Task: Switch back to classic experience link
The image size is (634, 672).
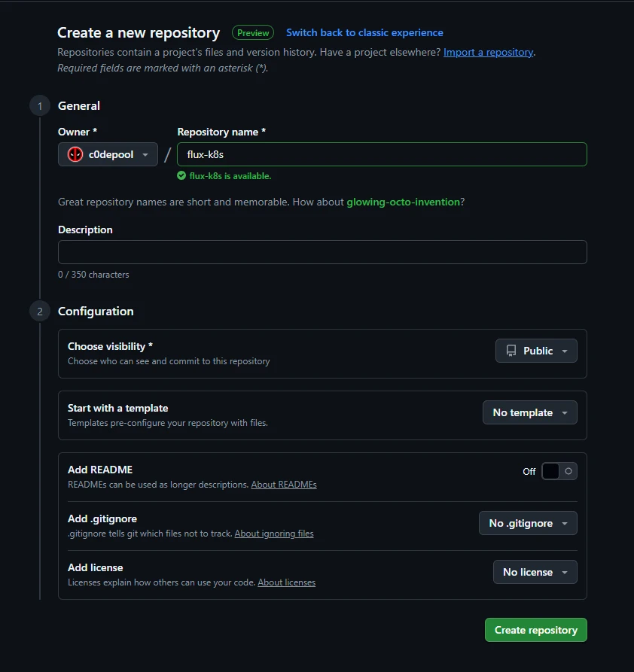Action: click(364, 33)
